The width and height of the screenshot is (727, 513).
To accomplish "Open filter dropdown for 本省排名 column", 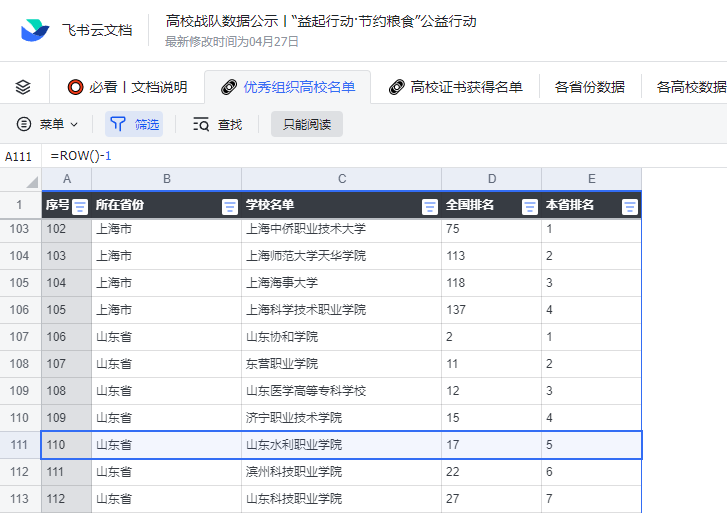I will tap(629, 207).
